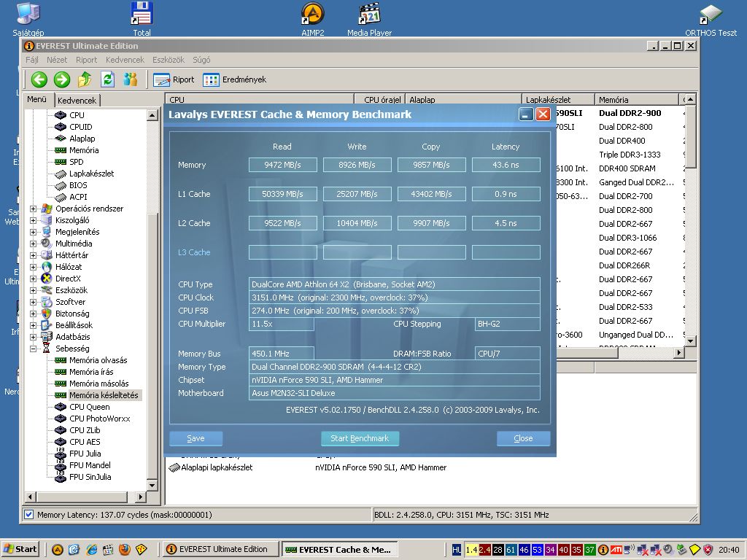This screenshot has width=747, height=560.
Task: Click the Total Commander desktop icon
Action: click(142, 19)
